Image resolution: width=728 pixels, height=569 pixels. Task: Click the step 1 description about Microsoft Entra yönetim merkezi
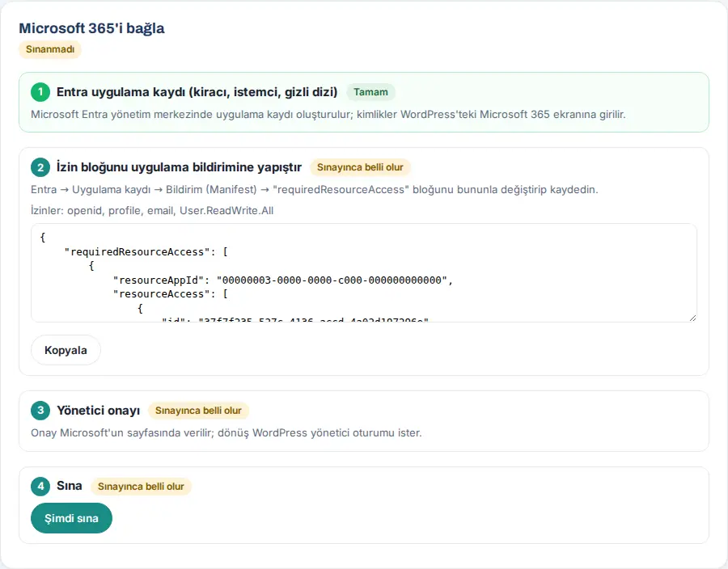pyautogui.click(x=328, y=115)
